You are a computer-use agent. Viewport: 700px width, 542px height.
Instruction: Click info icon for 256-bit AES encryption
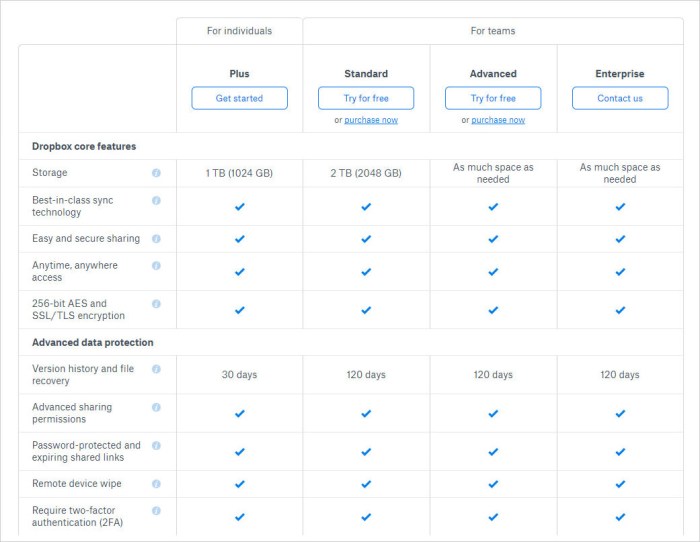coord(156,304)
